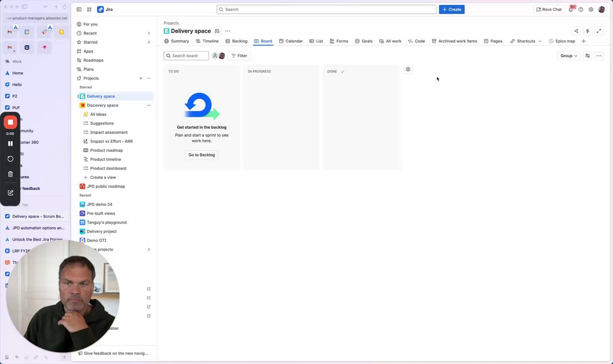The width and height of the screenshot is (613, 364).
Task: Switch to the Backlog tab
Action: pos(237,41)
